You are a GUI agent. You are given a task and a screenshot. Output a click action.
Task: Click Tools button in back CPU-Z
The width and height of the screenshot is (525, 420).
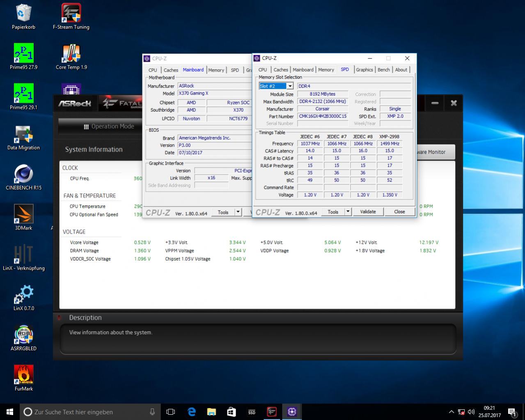(223, 212)
